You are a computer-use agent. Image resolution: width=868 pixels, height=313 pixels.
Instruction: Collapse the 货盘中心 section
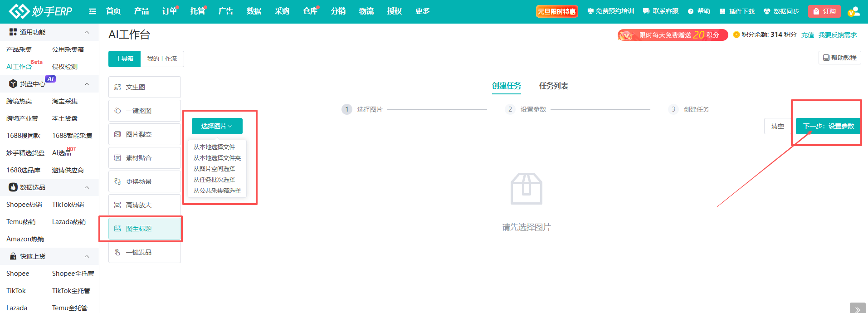tap(87, 84)
